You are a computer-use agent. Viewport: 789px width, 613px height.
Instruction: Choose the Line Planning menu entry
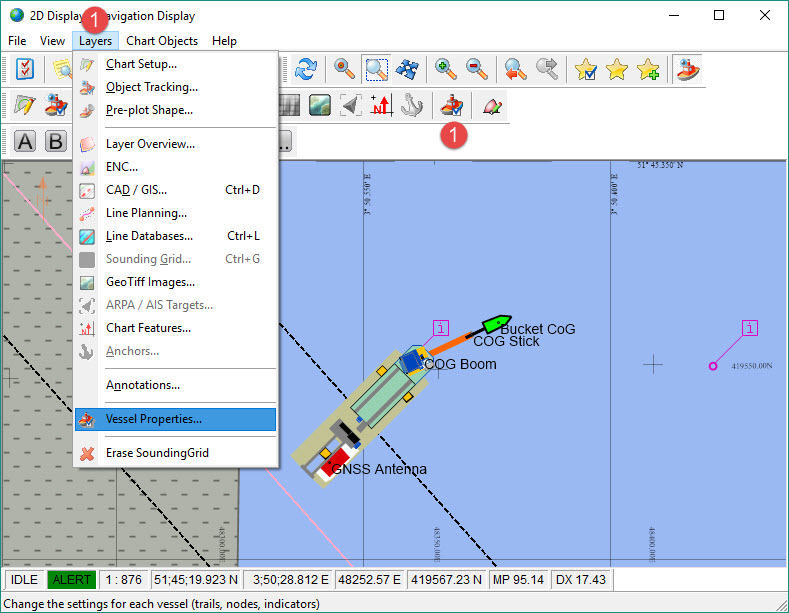click(146, 213)
